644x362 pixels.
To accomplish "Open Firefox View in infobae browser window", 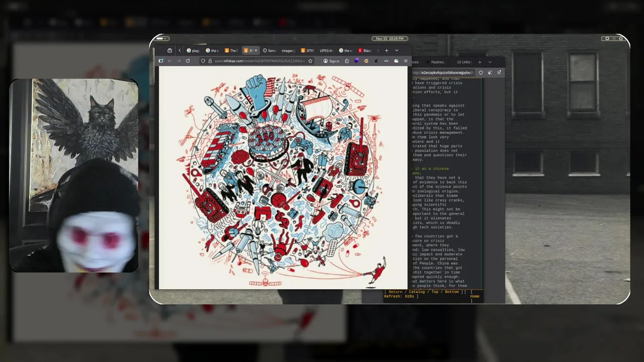I will click(x=170, y=50).
